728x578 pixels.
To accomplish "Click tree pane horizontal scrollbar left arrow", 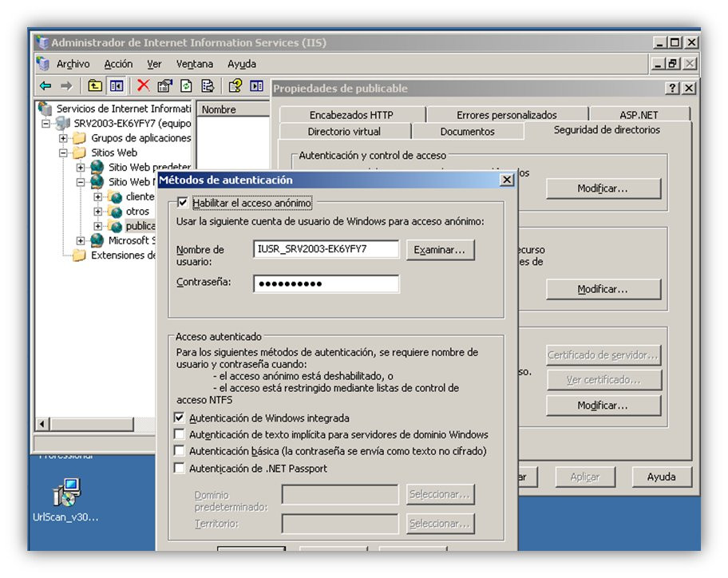I will click(x=43, y=423).
